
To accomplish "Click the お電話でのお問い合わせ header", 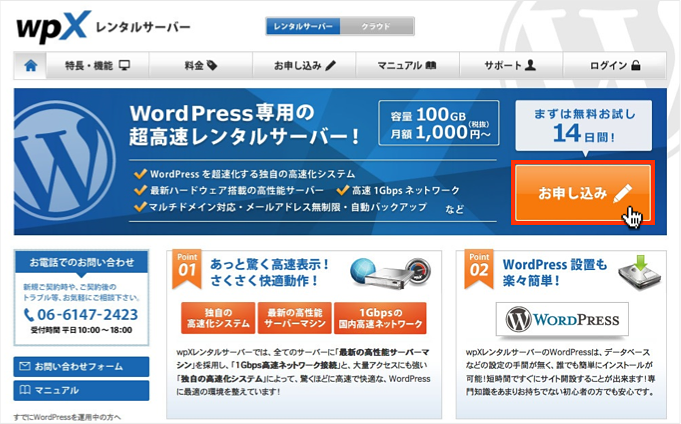I will [x=81, y=262].
